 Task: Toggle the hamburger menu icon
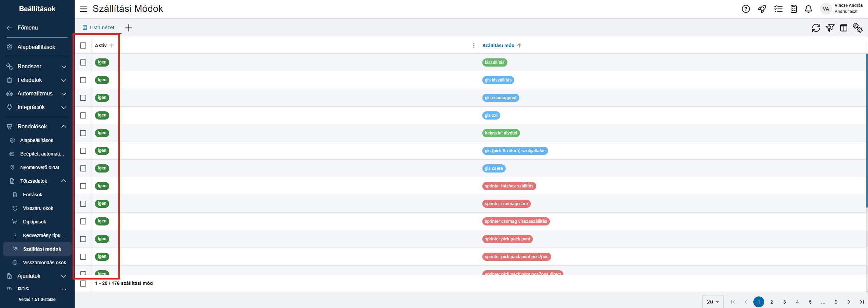(83, 9)
